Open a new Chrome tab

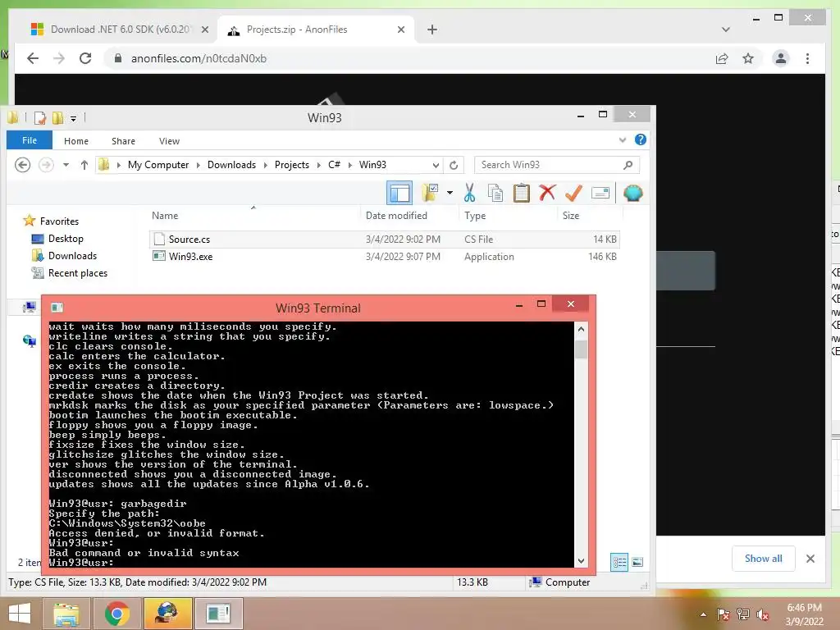pyautogui.click(x=432, y=30)
